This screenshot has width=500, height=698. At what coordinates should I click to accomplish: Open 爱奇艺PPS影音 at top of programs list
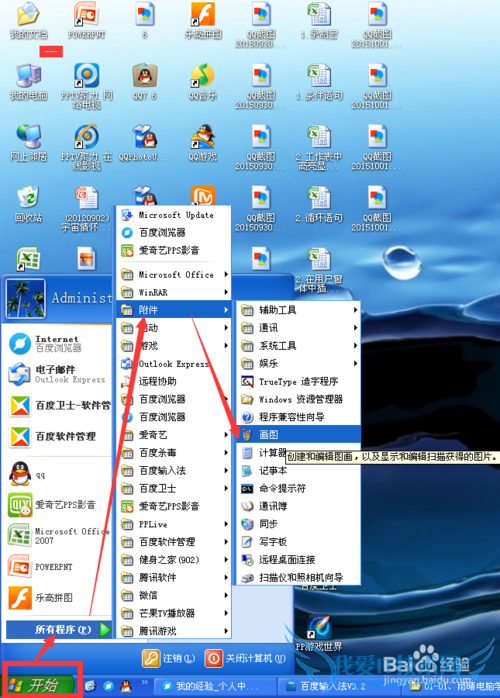174,251
